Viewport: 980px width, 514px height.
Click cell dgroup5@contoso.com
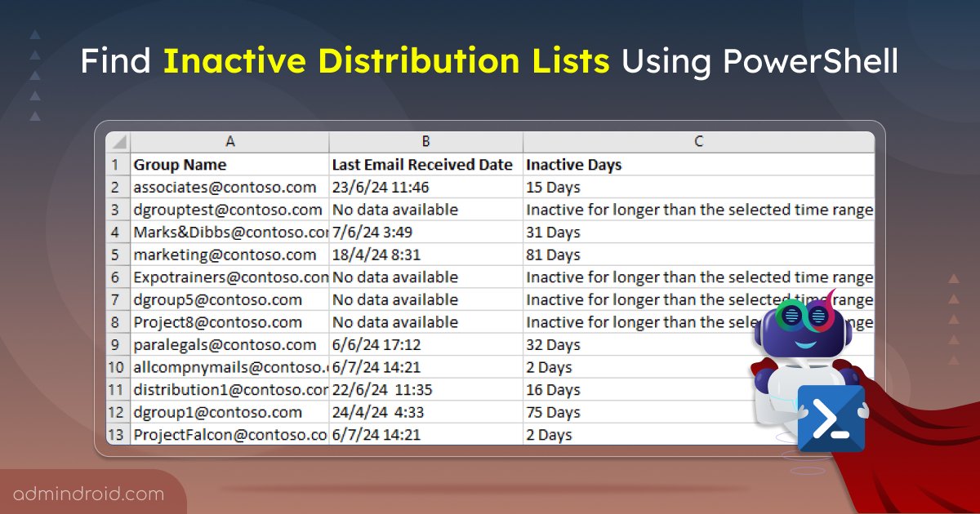pyautogui.click(x=229, y=299)
